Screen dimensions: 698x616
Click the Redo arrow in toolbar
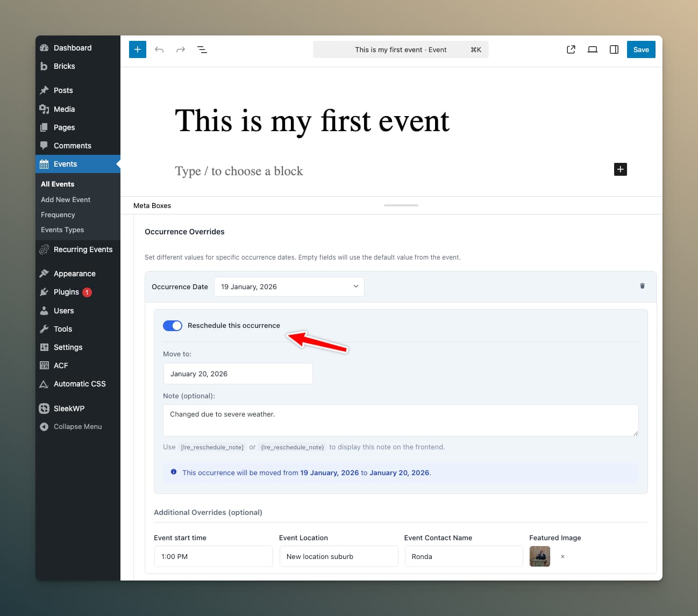click(181, 49)
